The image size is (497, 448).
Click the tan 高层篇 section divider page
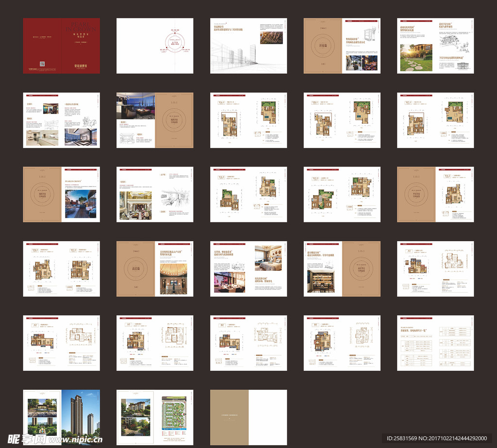tap(135, 269)
